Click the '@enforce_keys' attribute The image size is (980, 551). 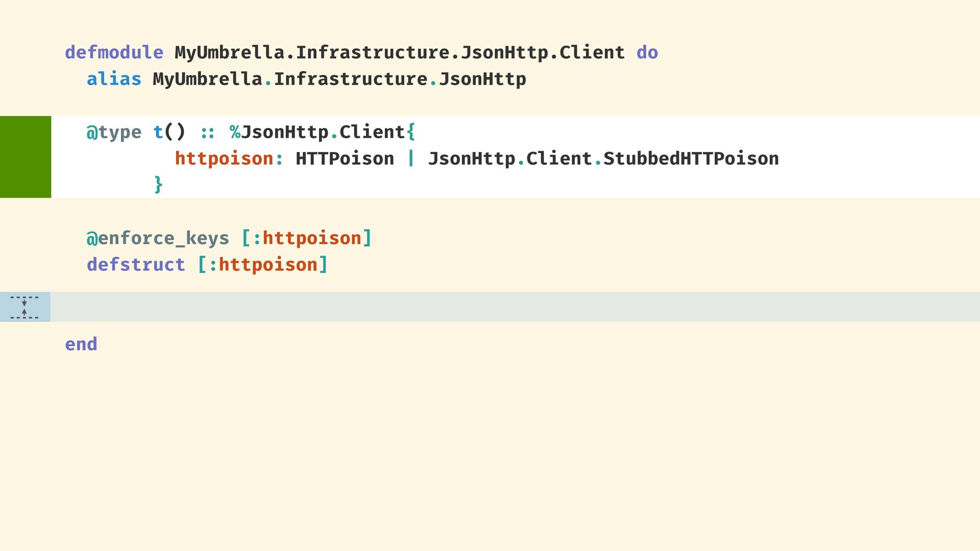pos(158,238)
